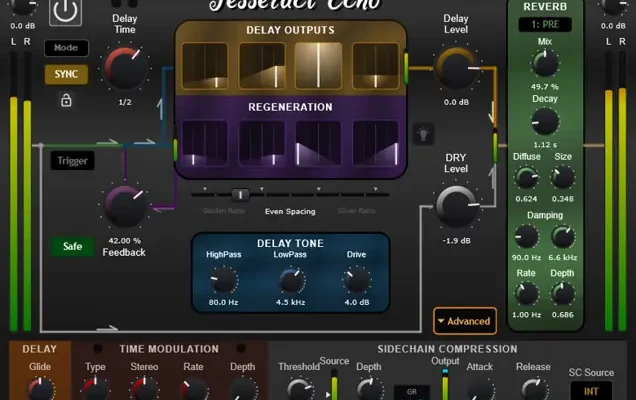Click the first Regeneration tap pad

click(204, 143)
